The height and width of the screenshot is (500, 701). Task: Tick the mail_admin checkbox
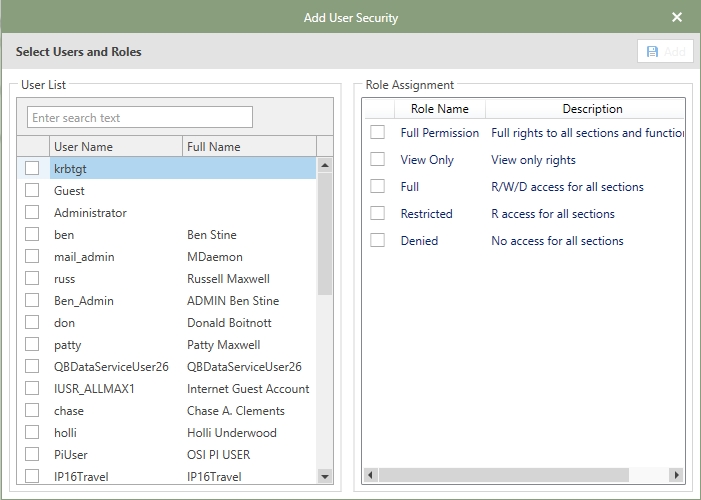[32, 256]
